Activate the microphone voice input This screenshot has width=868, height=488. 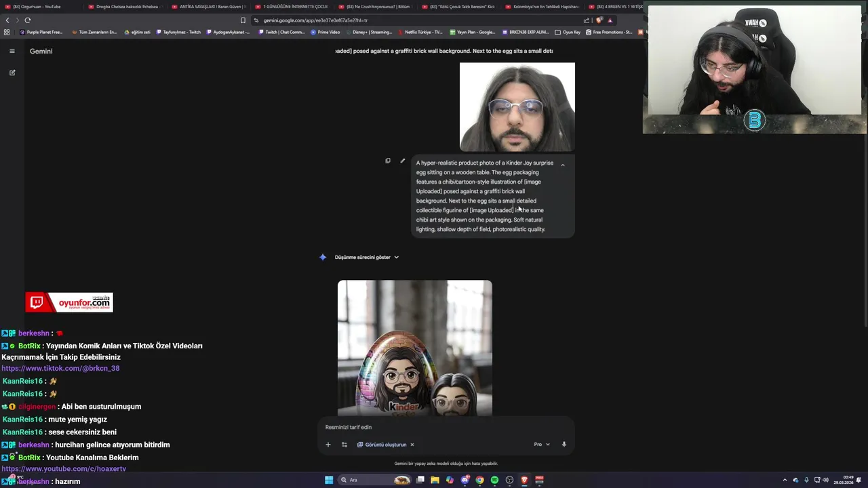click(x=564, y=445)
